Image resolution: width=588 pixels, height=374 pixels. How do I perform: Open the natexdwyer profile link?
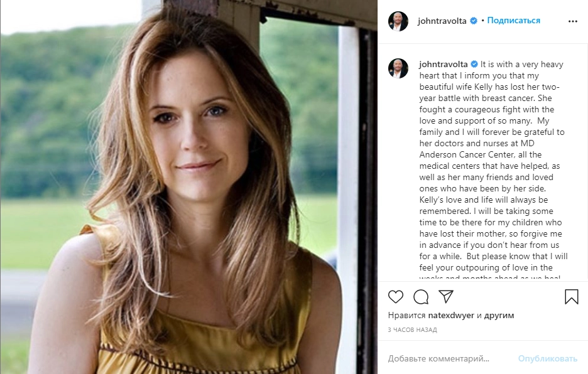452,316
